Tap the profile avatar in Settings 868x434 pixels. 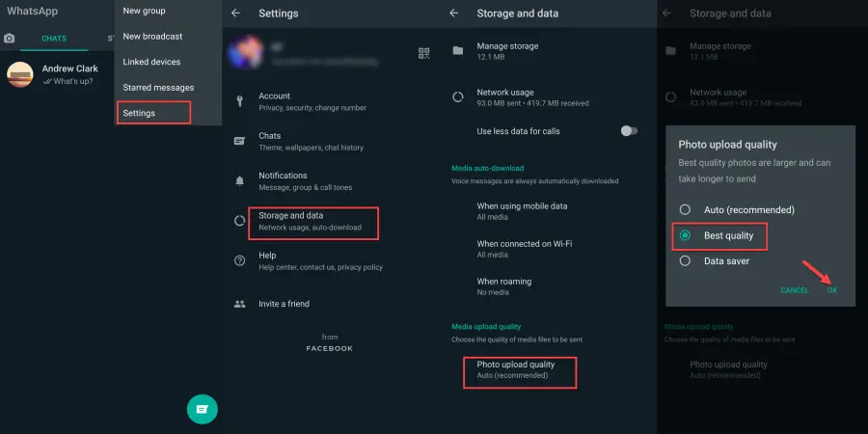coord(245,53)
